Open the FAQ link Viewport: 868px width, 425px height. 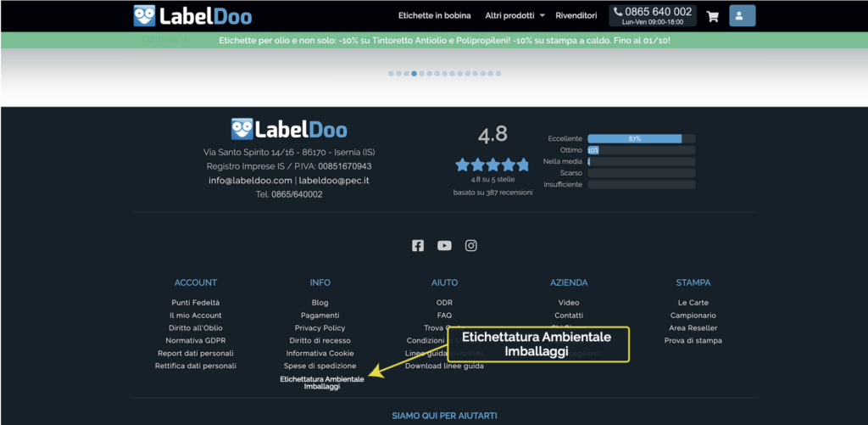click(x=444, y=316)
